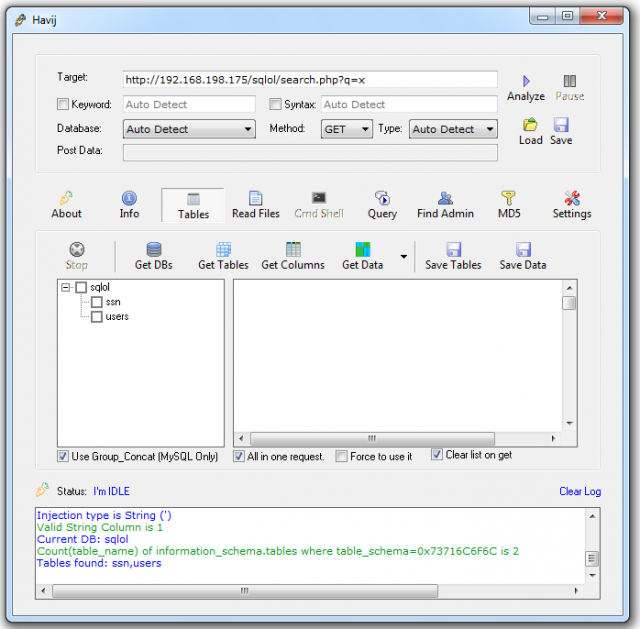Click data pane horizontal scrollbar thumb
This screenshot has width=640, height=629.
372,439
